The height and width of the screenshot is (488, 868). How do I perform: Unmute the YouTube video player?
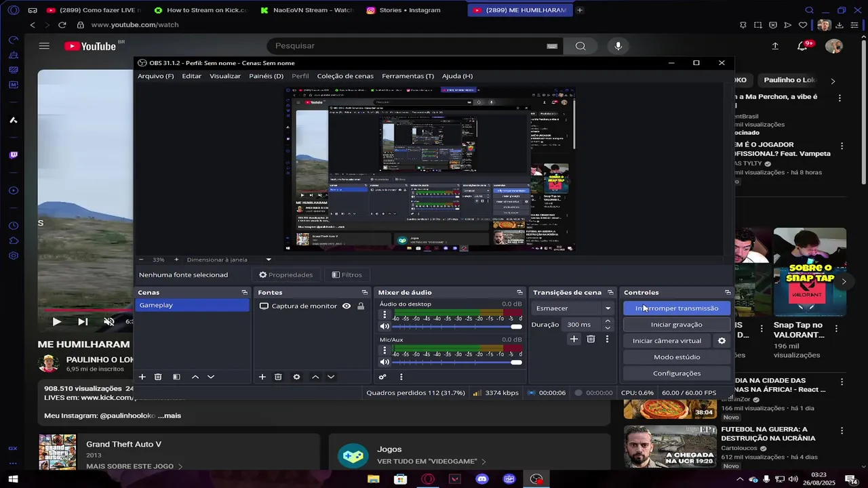click(108, 322)
